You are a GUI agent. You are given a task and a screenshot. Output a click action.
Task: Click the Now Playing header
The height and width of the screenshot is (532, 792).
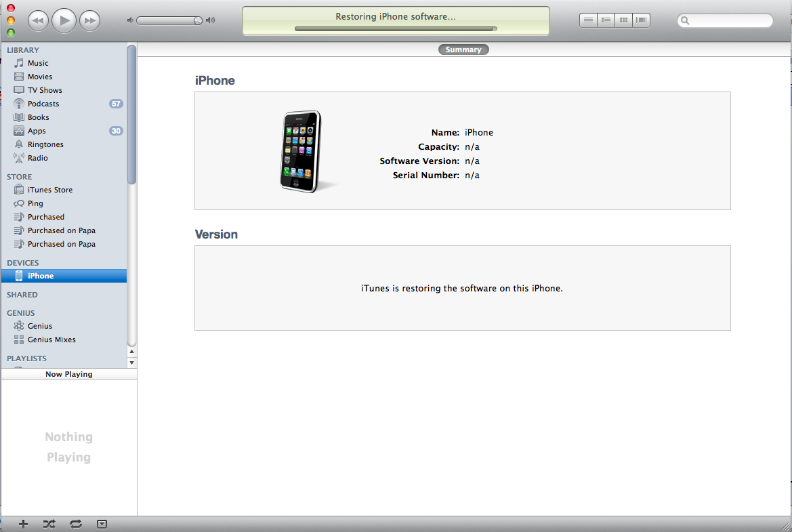click(68, 374)
